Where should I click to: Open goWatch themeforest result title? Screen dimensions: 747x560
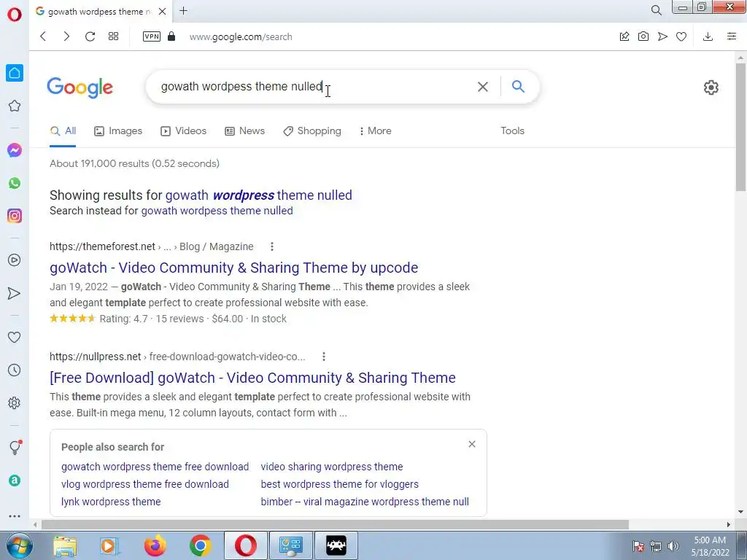[234, 268]
